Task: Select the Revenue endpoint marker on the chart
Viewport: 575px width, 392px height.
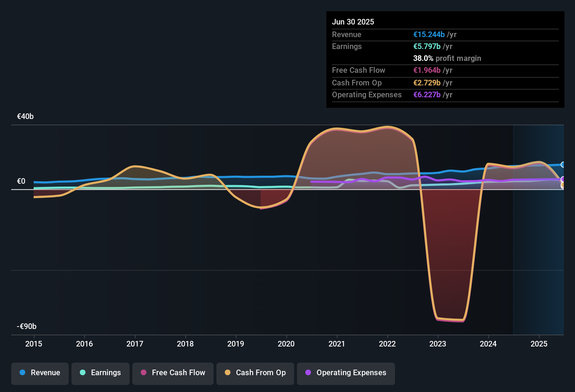Action: pos(562,164)
